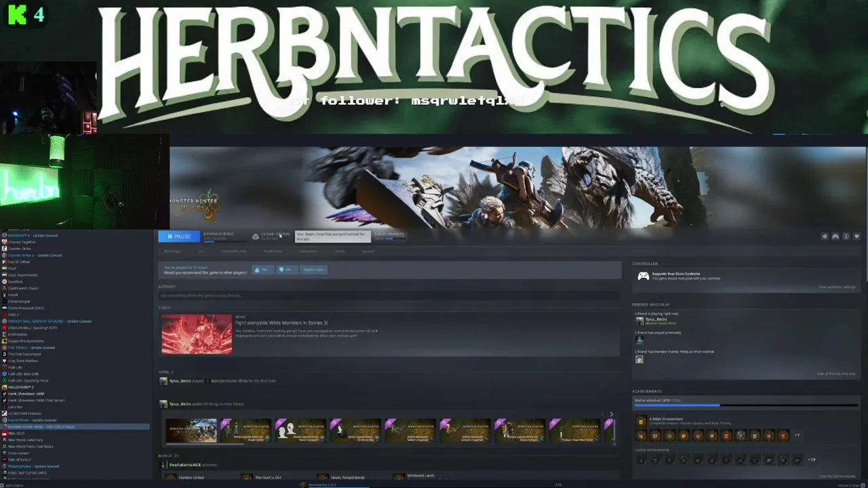868x488 pixels.
Task: Open the game info icon
Action: pos(846,237)
